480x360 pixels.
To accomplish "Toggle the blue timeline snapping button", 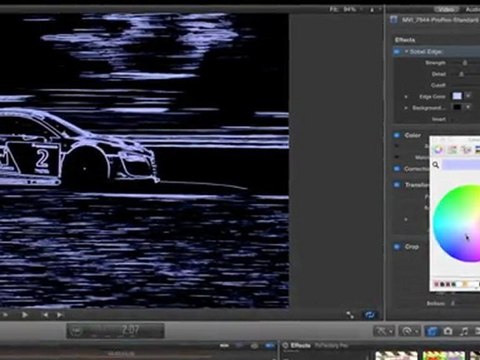I will coord(269,346).
